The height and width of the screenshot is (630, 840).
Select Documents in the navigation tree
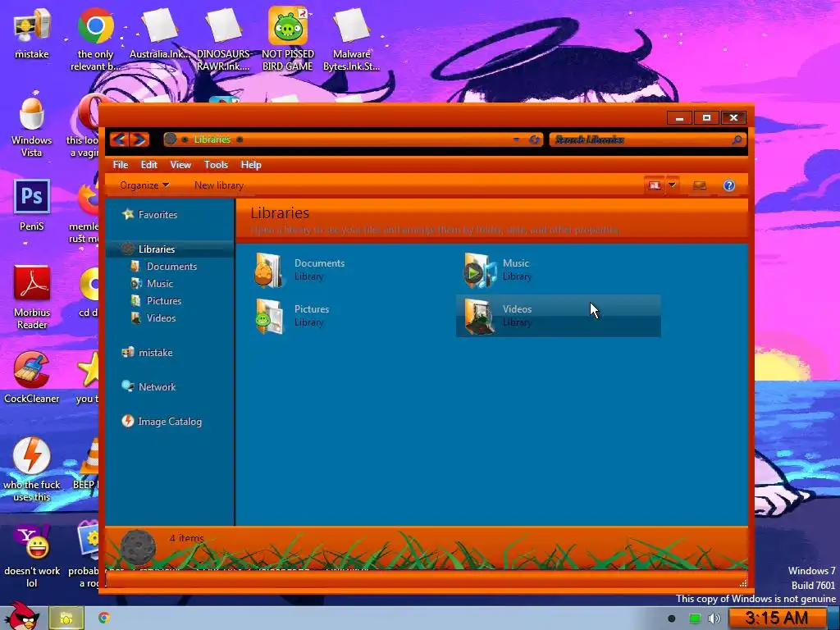click(164, 267)
